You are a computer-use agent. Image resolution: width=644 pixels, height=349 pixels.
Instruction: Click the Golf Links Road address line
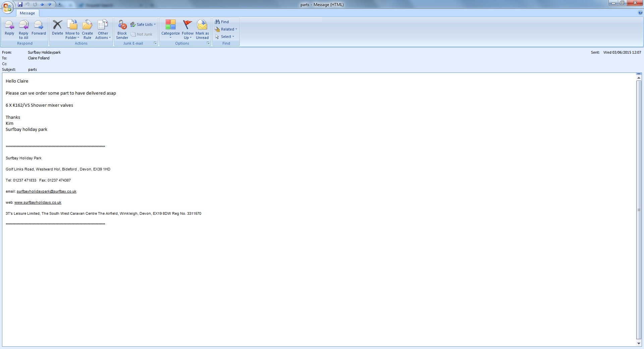click(58, 169)
